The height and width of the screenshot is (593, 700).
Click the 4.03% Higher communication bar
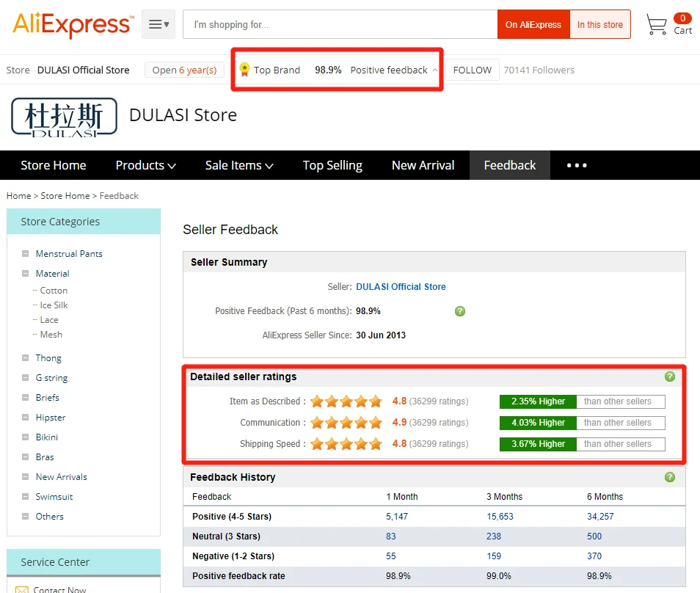(x=538, y=423)
